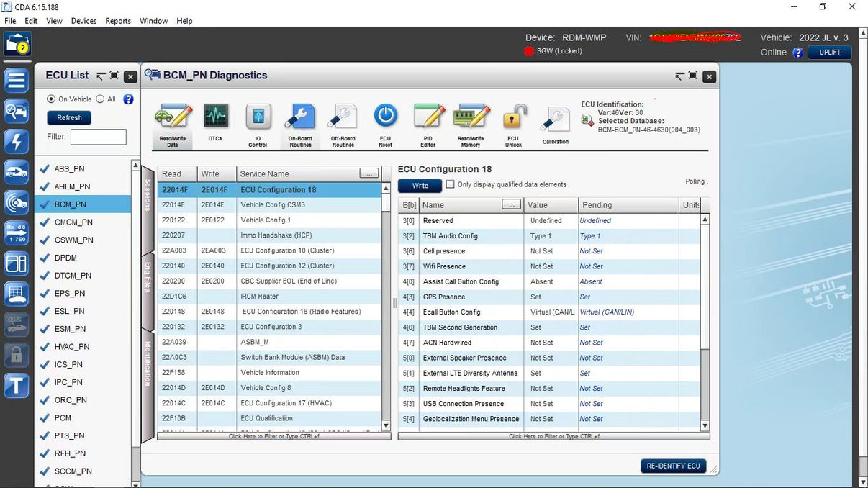The height and width of the screenshot is (488, 868).
Task: Open the Devices menu
Action: click(x=83, y=21)
